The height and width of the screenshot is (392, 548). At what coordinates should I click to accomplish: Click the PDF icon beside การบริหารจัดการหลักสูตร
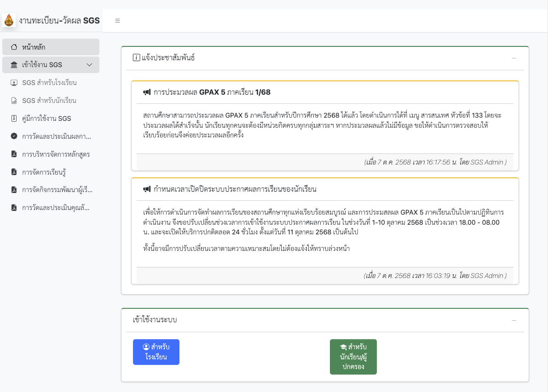pos(14,154)
